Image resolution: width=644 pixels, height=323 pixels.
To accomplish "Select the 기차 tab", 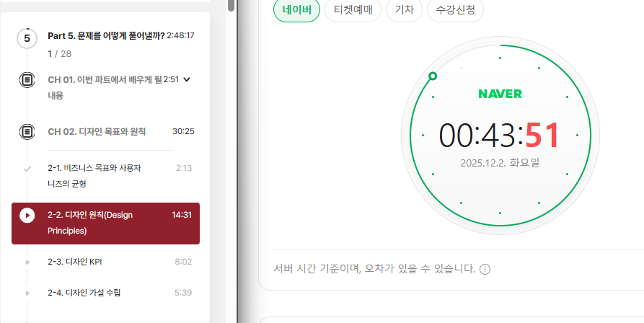I will pos(404,9).
